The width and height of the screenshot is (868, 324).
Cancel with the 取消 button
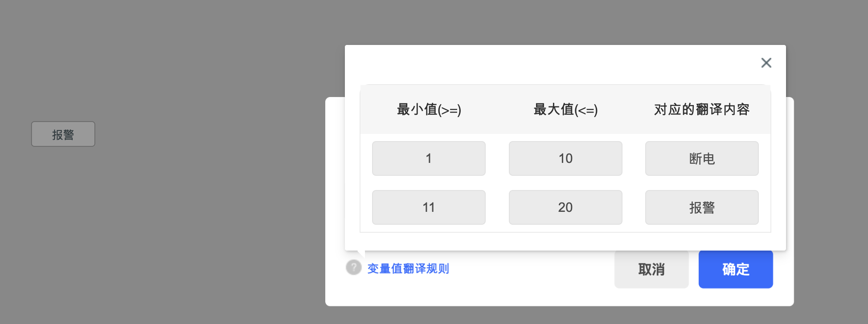(x=651, y=269)
